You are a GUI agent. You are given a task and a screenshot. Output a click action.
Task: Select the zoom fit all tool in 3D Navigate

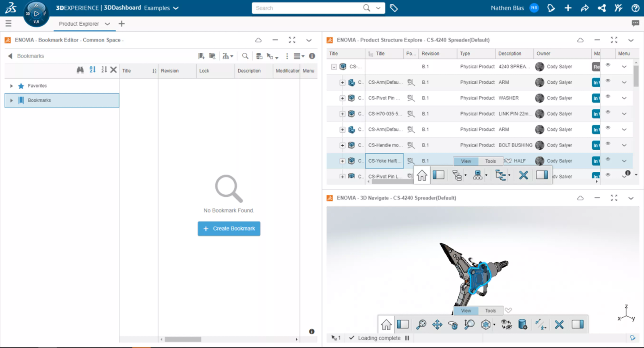click(x=421, y=324)
